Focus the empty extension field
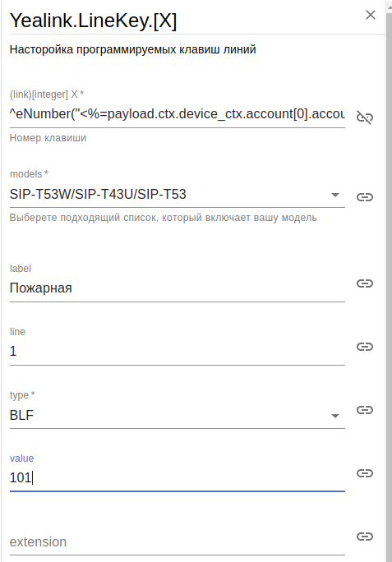The image size is (392, 562). [178, 542]
